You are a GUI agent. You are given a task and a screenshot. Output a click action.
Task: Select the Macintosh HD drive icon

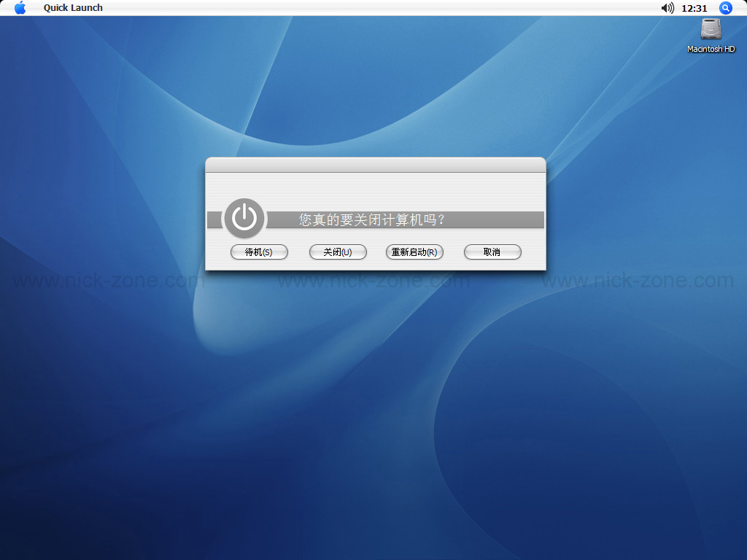(x=711, y=29)
